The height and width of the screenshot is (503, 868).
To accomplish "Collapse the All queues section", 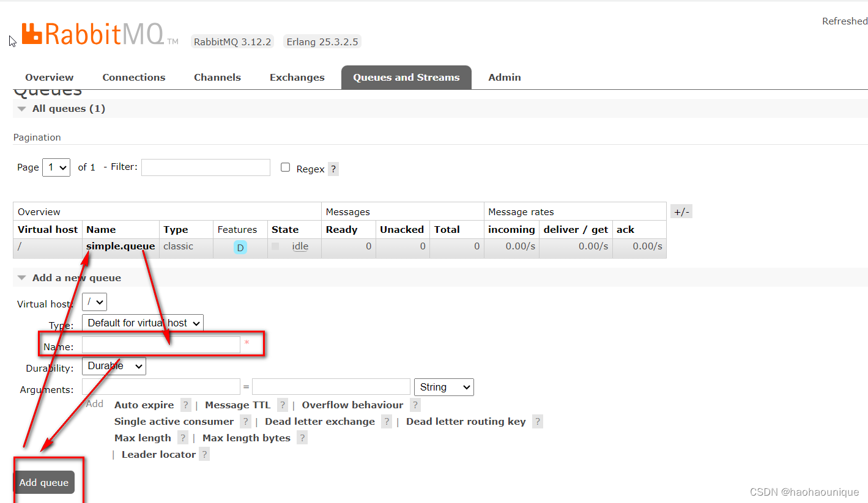I will (22, 108).
